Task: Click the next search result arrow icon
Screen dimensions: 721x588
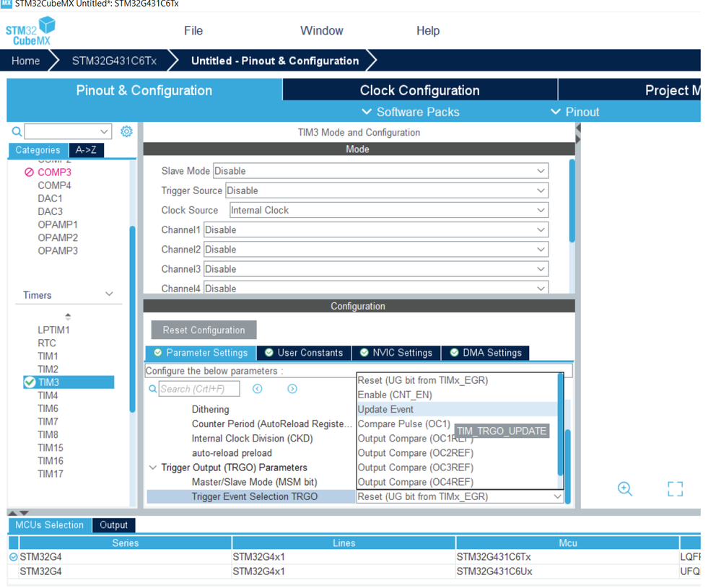Action: [292, 389]
